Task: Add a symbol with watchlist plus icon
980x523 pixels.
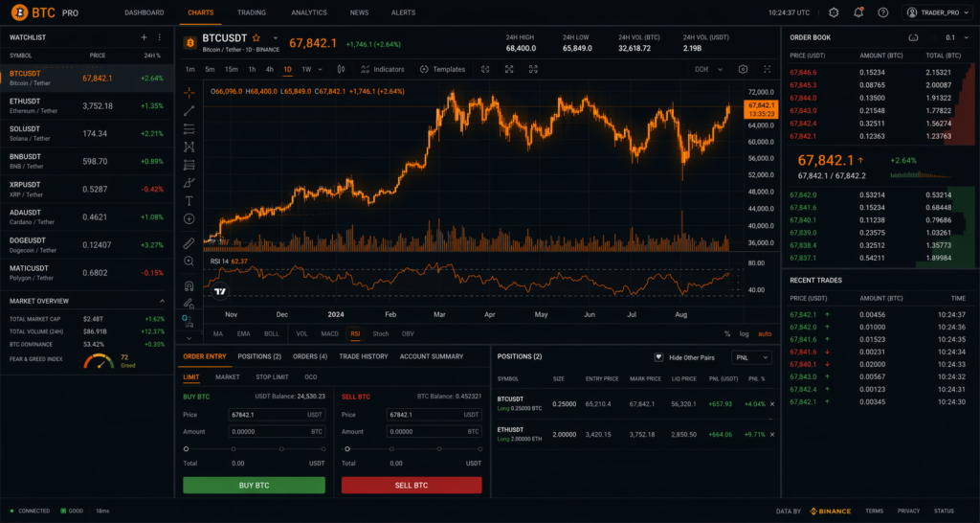Action: click(x=144, y=37)
